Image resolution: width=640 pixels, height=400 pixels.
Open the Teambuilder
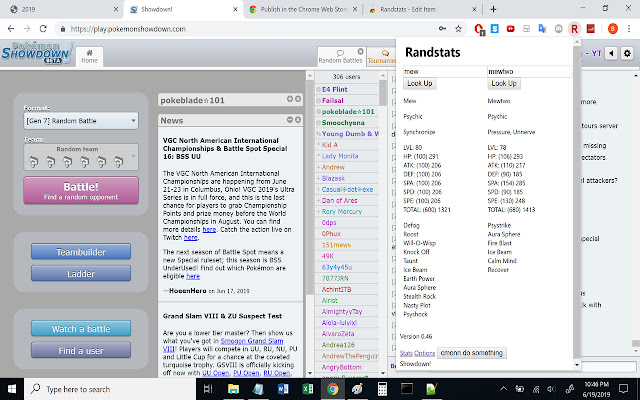click(x=81, y=251)
